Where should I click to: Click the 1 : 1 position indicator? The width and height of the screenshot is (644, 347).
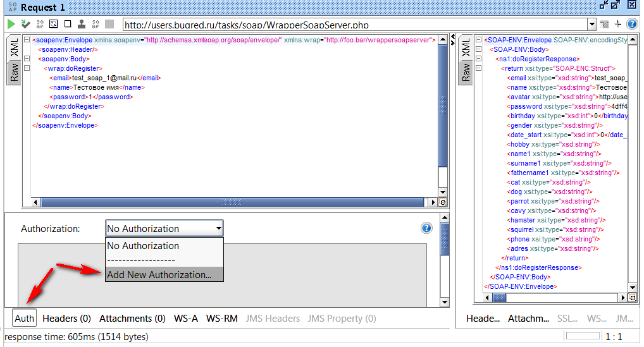click(614, 337)
